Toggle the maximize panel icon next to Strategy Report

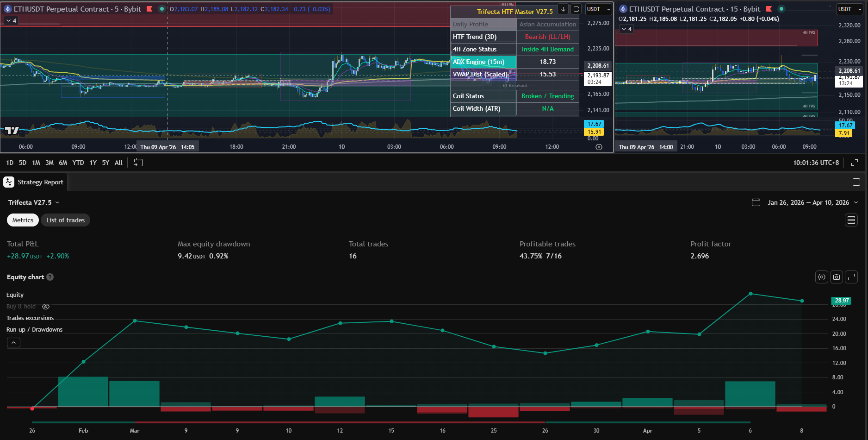click(x=856, y=182)
